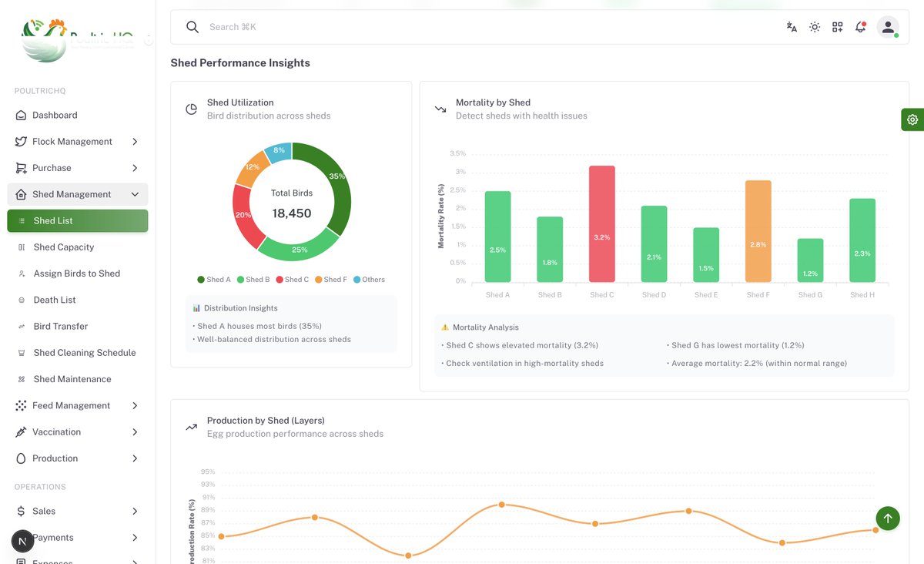Viewport: 924px width, 564px height.
Task: Click the Purchase cart icon
Action: 21,168
